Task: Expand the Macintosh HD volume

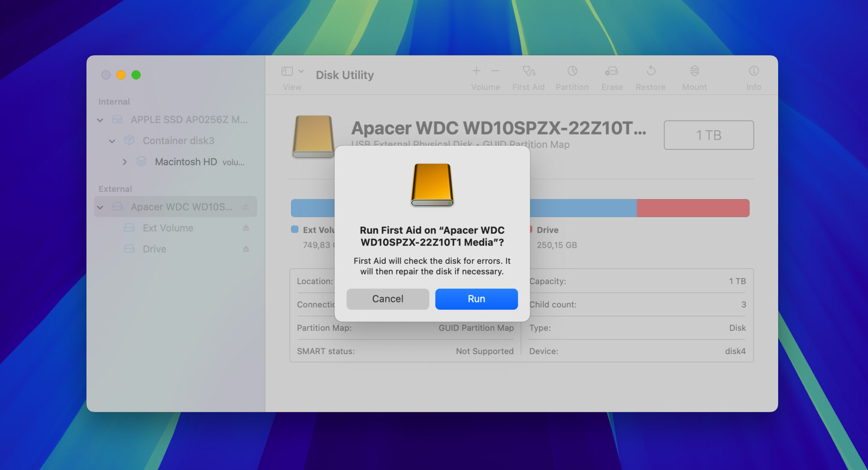Action: click(125, 162)
